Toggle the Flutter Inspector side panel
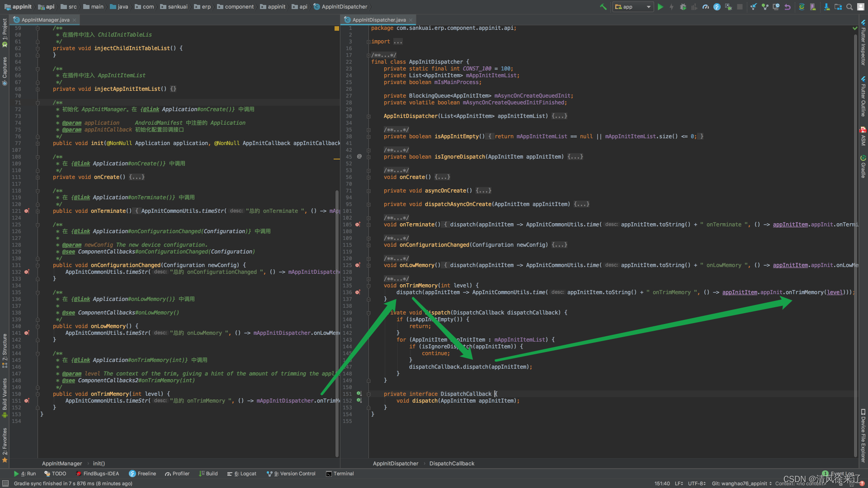 coord(863,43)
